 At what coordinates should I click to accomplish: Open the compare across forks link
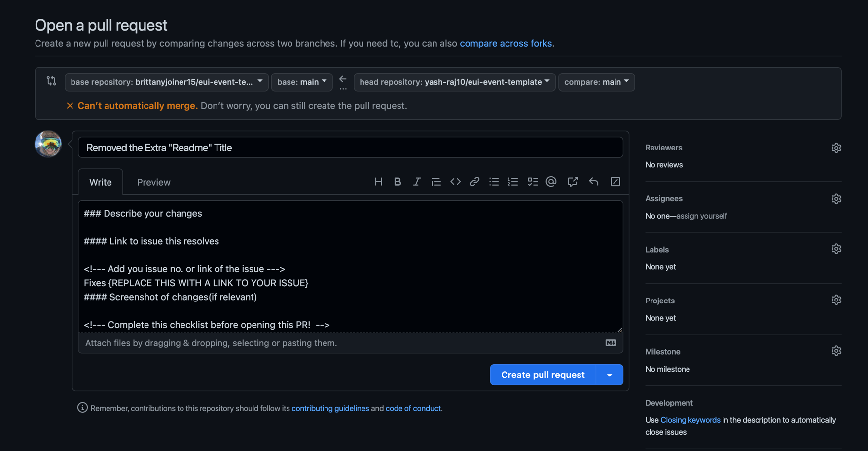506,43
